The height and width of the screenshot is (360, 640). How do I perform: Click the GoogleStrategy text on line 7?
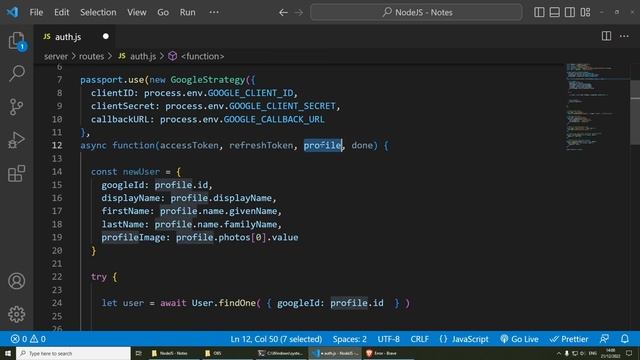pos(207,80)
